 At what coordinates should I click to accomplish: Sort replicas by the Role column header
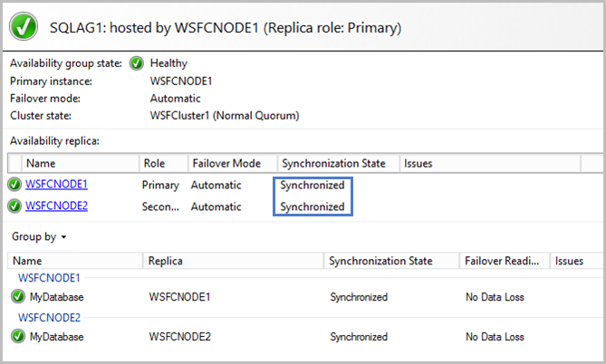[163, 164]
